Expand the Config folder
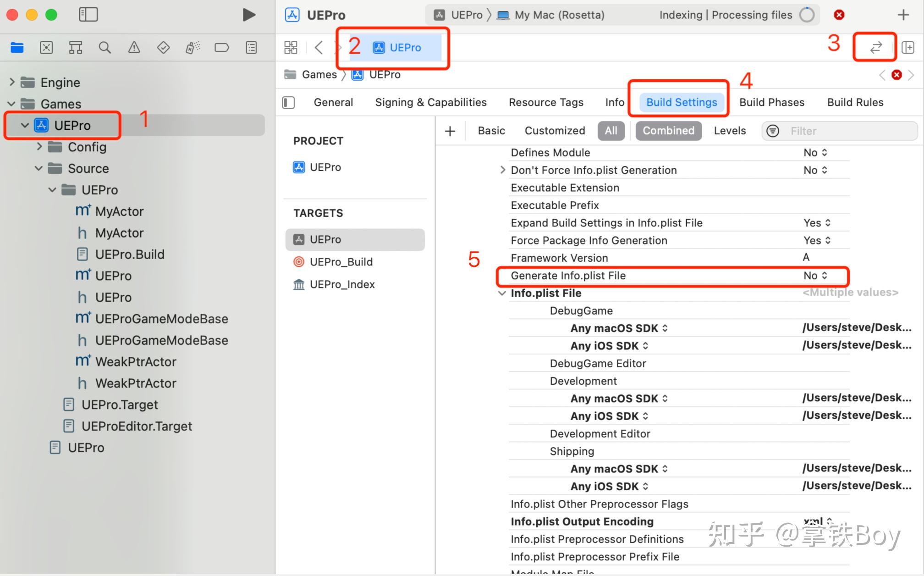Viewport: 924px width, 576px height. pyautogui.click(x=39, y=147)
